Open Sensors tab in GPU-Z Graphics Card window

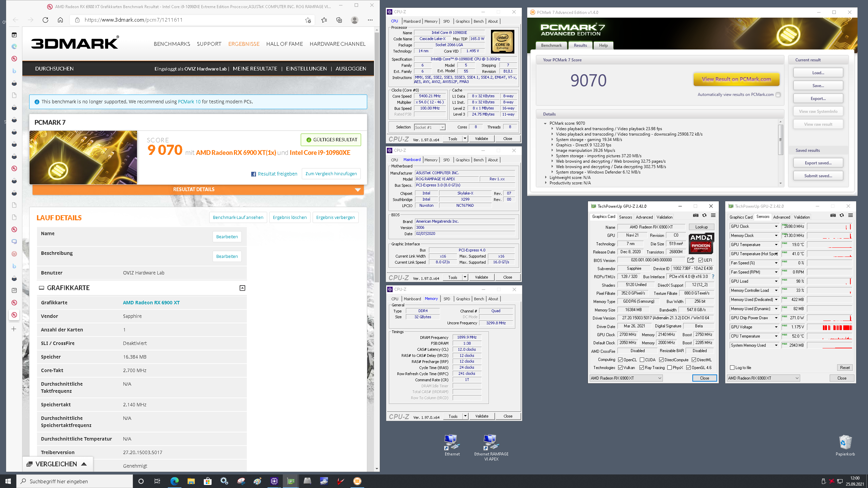pyautogui.click(x=625, y=217)
